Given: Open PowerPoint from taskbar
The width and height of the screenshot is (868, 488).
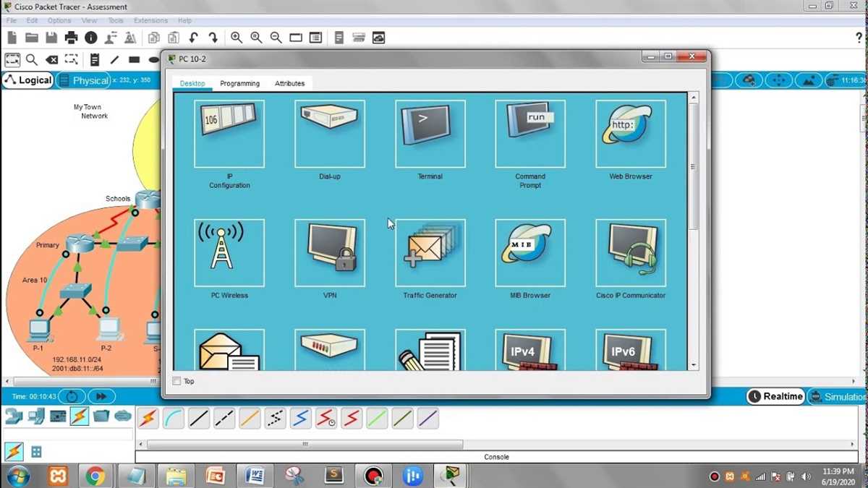Looking at the screenshot, I should point(215,476).
